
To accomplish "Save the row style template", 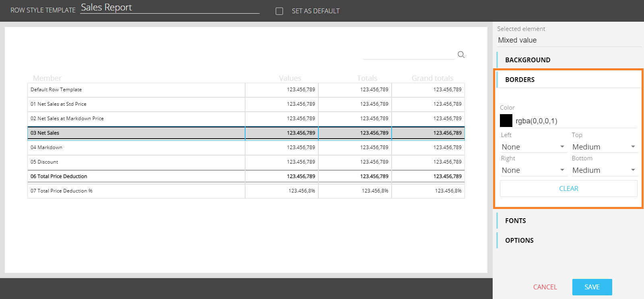I will (592, 287).
